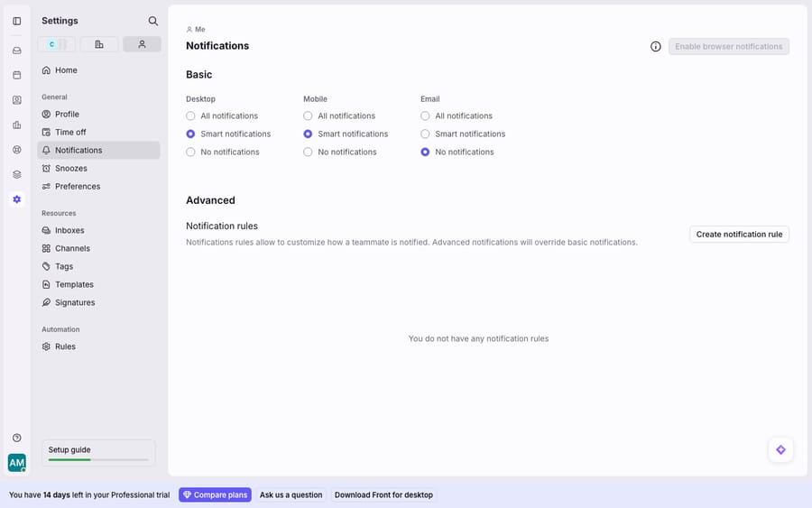This screenshot has width=812, height=508.
Task: Select Desktop Smart notifications
Action: 190,134
